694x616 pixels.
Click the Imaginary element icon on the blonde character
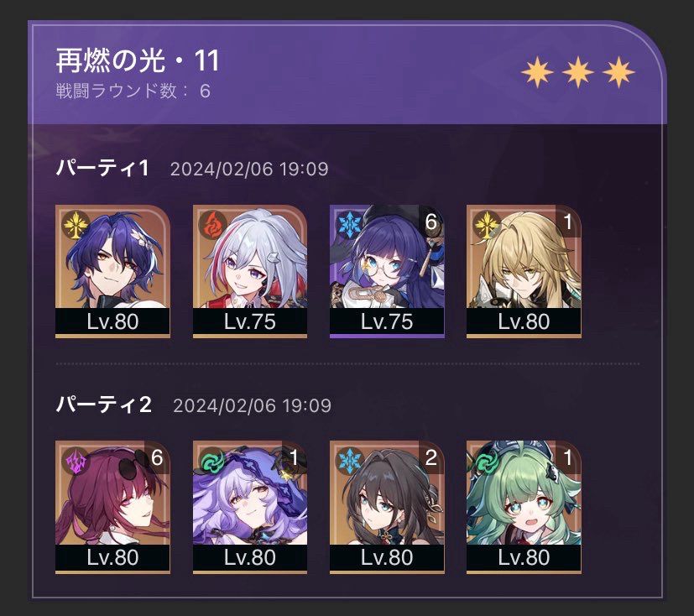[x=487, y=225]
